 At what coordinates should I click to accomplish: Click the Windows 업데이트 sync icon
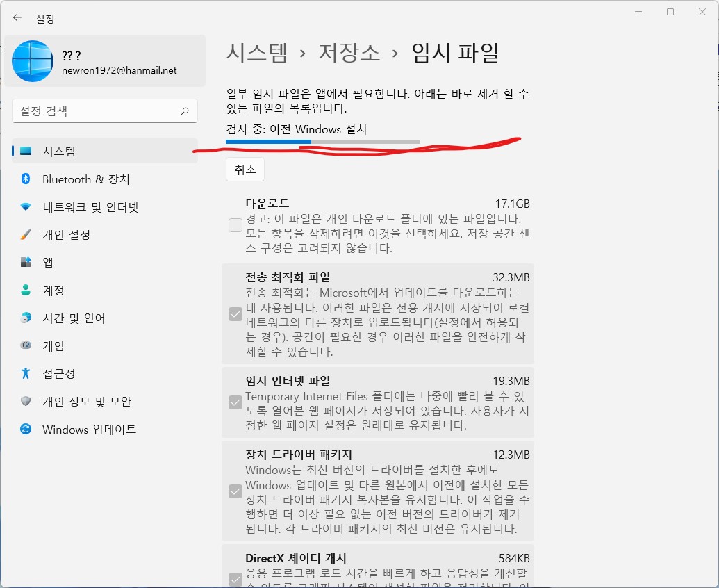point(26,430)
